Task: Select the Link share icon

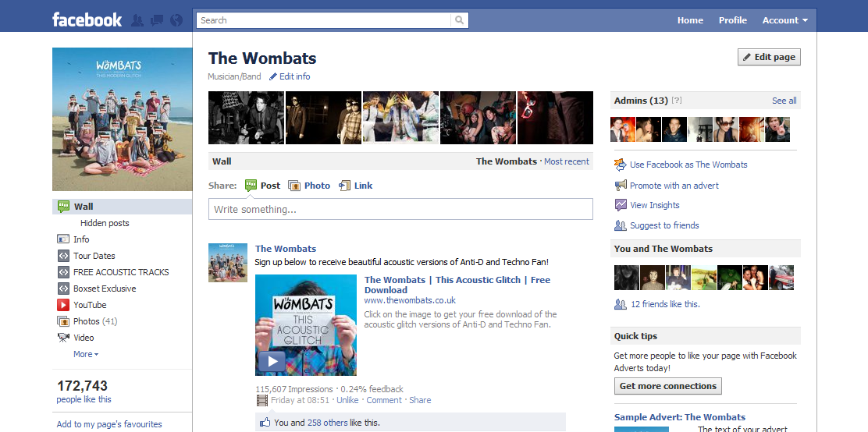Action: (x=345, y=186)
